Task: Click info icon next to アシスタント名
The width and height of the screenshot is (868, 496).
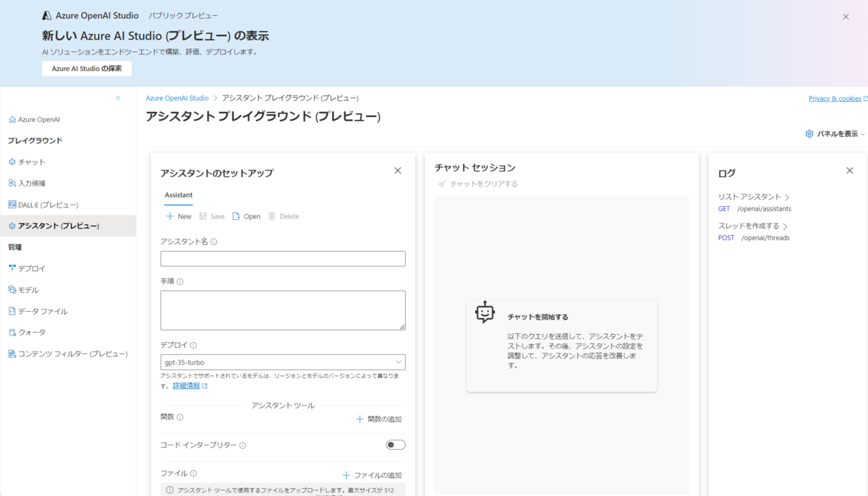Action: (214, 242)
